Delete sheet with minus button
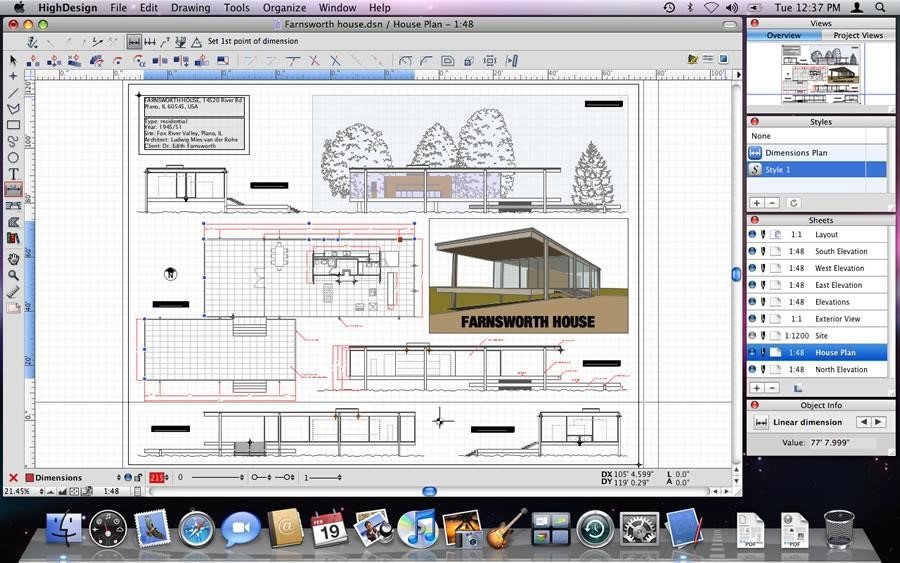This screenshot has width=900, height=563. click(772, 388)
